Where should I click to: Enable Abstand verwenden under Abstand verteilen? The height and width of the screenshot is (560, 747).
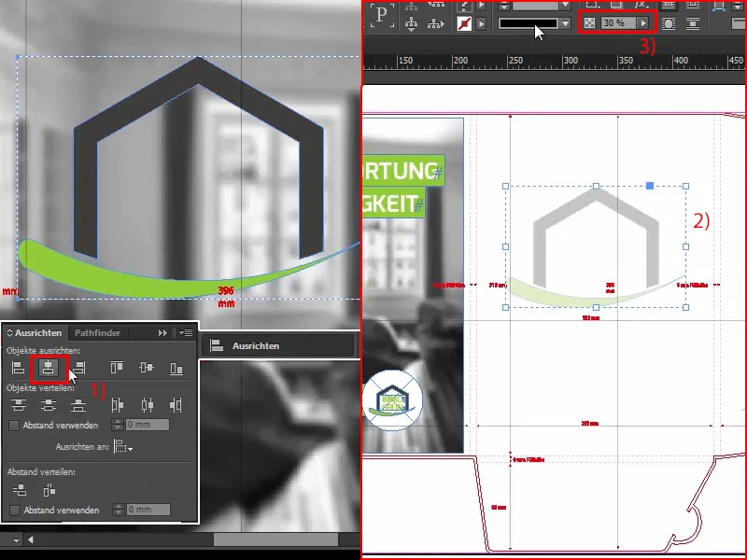(x=15, y=510)
